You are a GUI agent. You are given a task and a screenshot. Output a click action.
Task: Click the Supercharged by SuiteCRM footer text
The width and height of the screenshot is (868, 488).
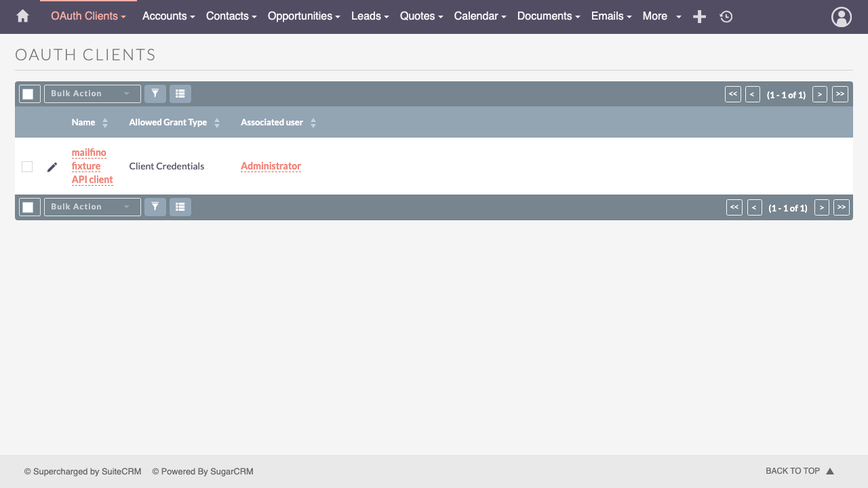coord(83,472)
